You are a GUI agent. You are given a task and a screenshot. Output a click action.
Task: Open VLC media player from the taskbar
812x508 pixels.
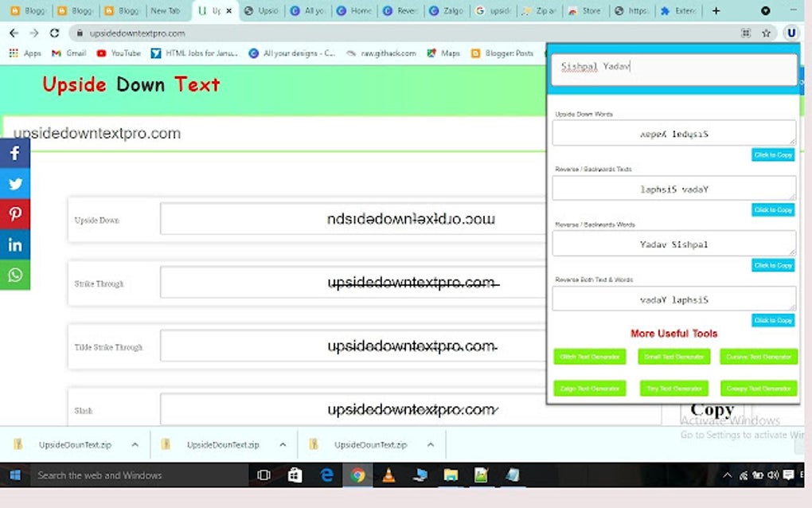388,475
